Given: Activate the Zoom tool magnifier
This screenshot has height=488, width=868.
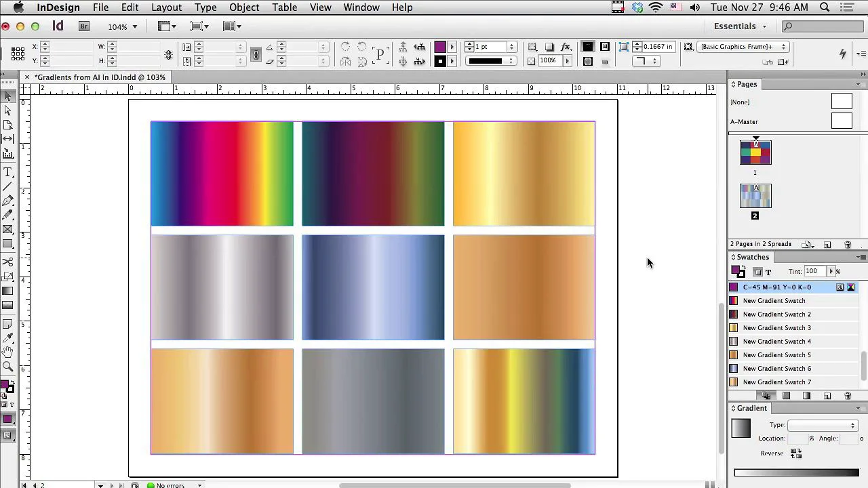Looking at the screenshot, I should tap(8, 366).
